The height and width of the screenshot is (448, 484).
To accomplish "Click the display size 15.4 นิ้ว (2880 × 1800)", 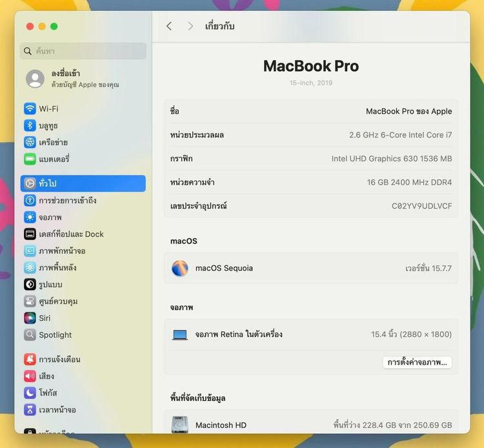I will 412,334.
